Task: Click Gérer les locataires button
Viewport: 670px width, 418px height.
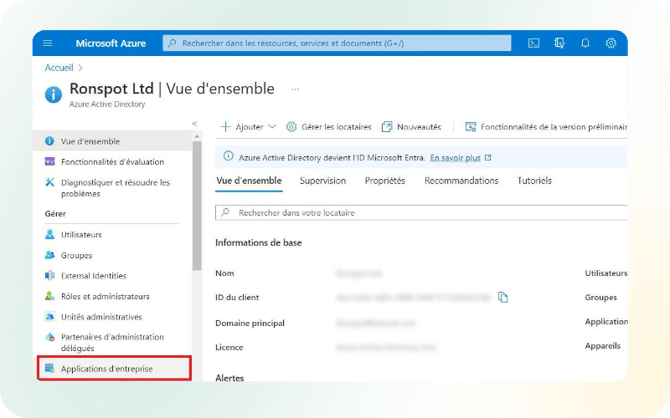Action: tap(329, 127)
